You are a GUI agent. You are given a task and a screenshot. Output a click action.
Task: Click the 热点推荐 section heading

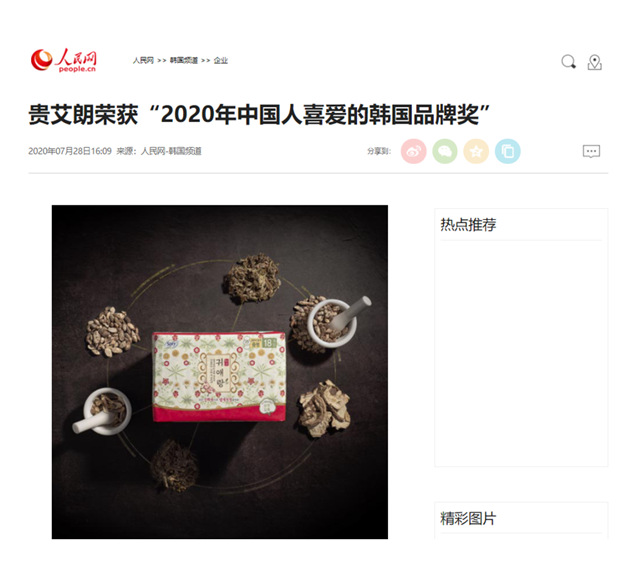coord(468,225)
